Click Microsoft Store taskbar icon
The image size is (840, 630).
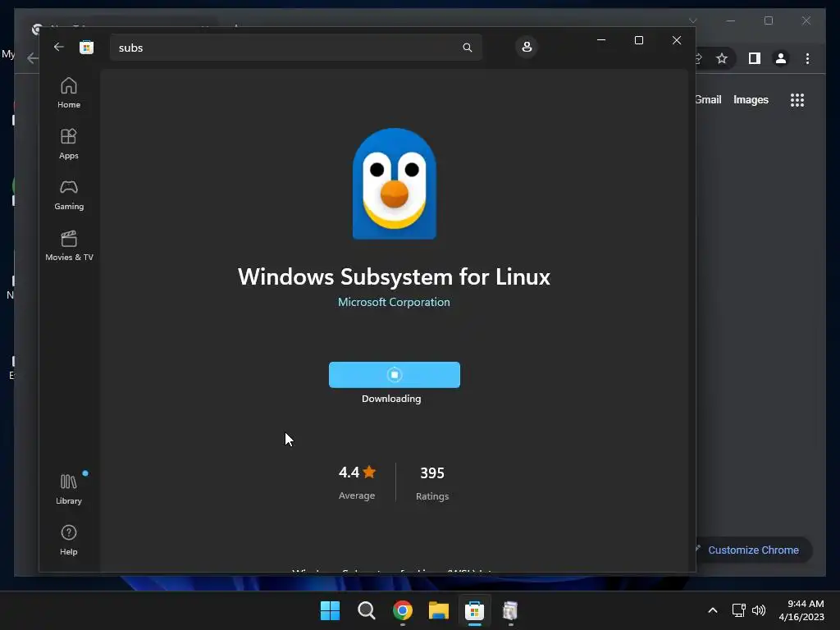pyautogui.click(x=474, y=610)
